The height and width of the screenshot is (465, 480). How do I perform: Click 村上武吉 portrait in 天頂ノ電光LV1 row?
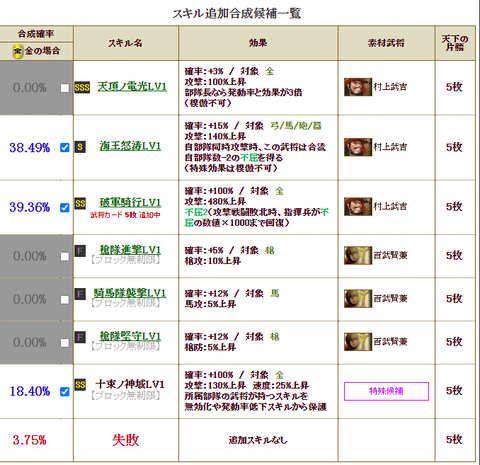click(x=358, y=87)
